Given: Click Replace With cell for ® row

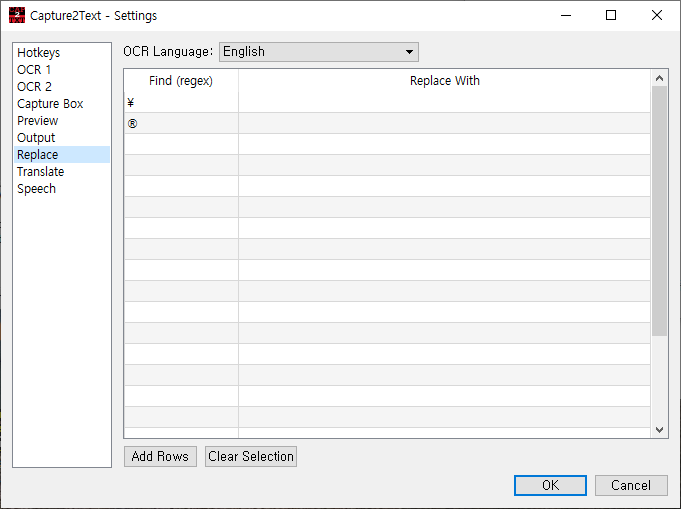Looking at the screenshot, I should [x=444, y=123].
